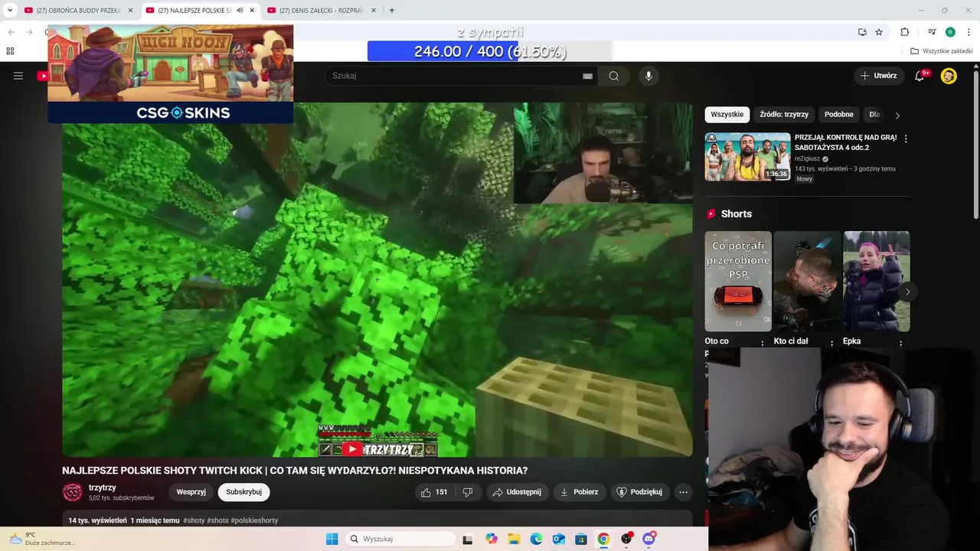The height and width of the screenshot is (551, 980).
Task: Open Copilot from the taskbar
Action: (x=492, y=539)
